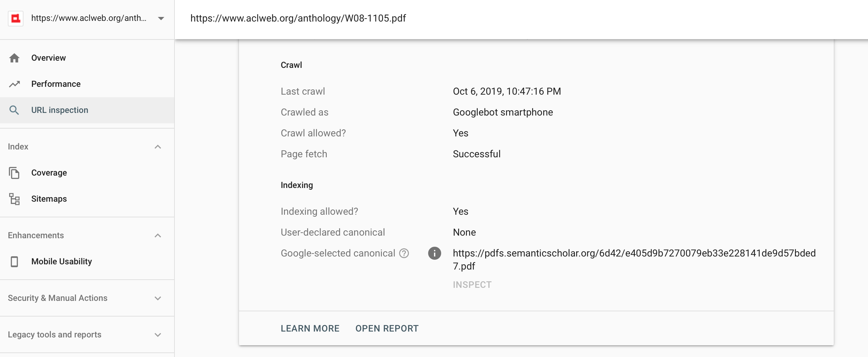Open Coverage via its pages icon
This screenshot has width=868, height=357.
[14, 173]
